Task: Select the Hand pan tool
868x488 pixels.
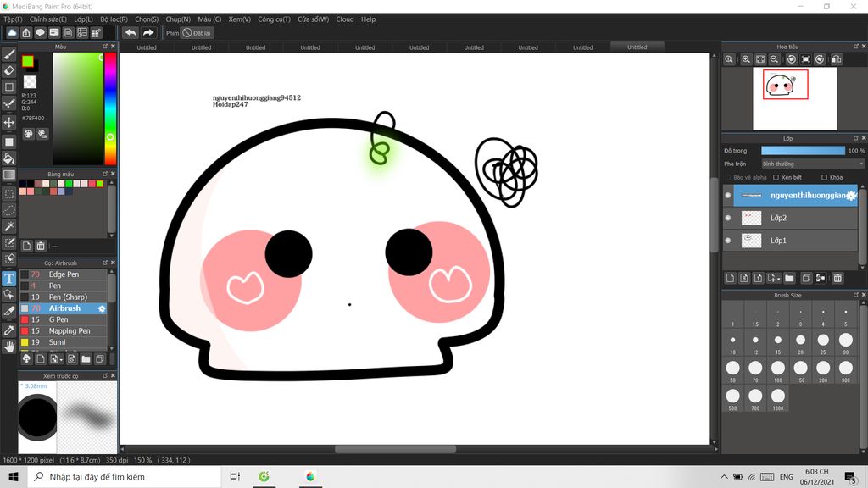Action: click(8, 347)
